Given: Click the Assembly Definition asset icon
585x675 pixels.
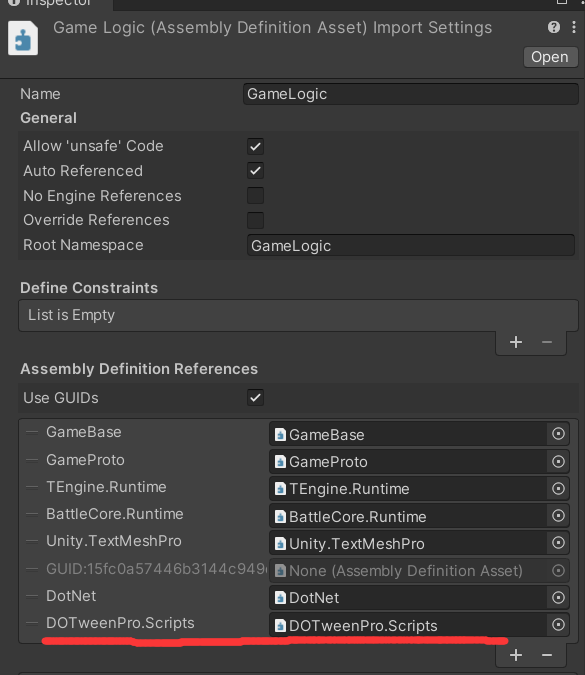Looking at the screenshot, I should [x=23, y=38].
